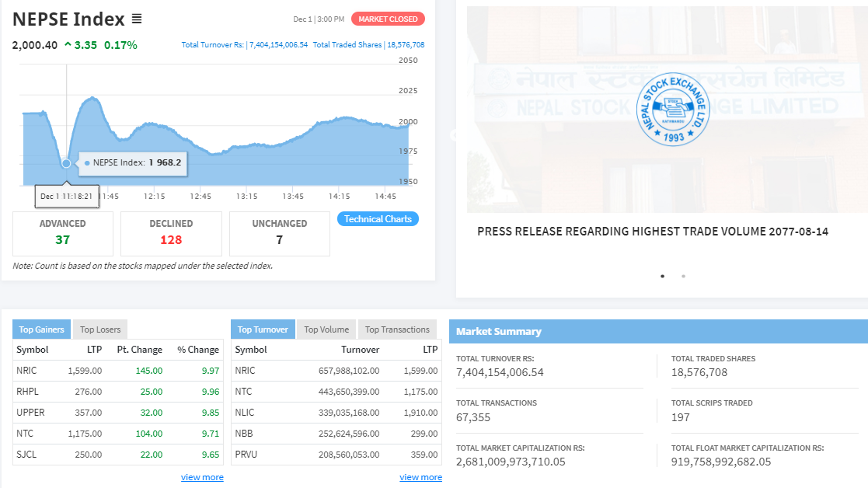Click the Dec 1 11:18:21 chart time label

(x=67, y=197)
